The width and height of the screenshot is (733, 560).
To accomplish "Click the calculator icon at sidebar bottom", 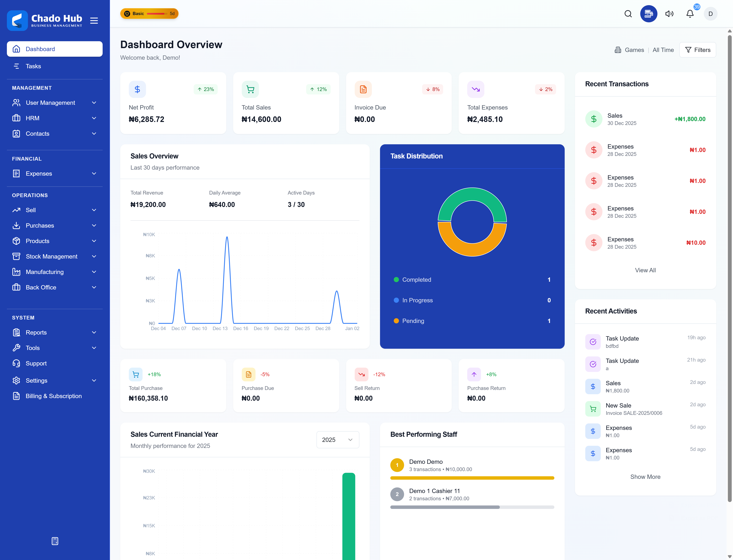I will [54, 541].
